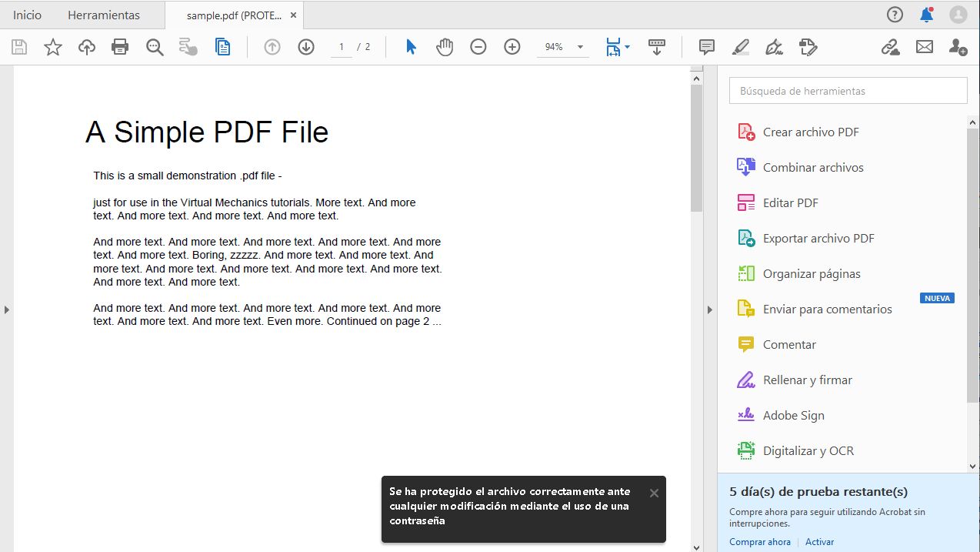
Task: Collapse the right tools pane arrow
Action: 710,309
